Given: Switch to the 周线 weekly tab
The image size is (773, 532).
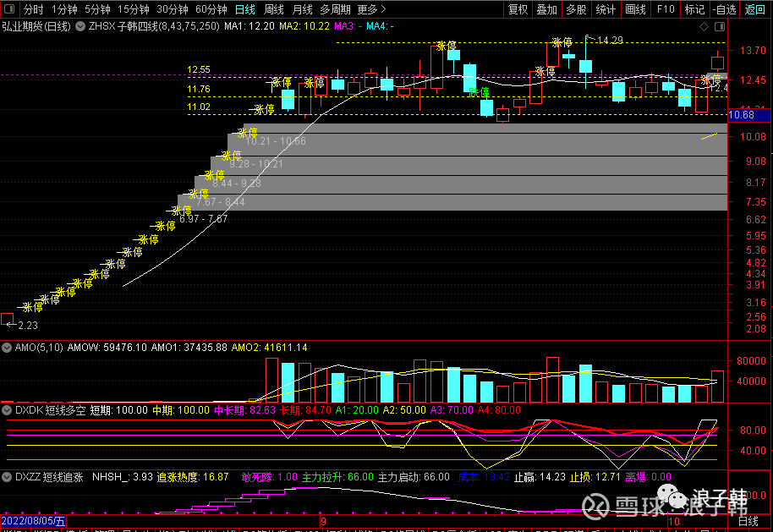Looking at the screenshot, I should pos(273,10).
